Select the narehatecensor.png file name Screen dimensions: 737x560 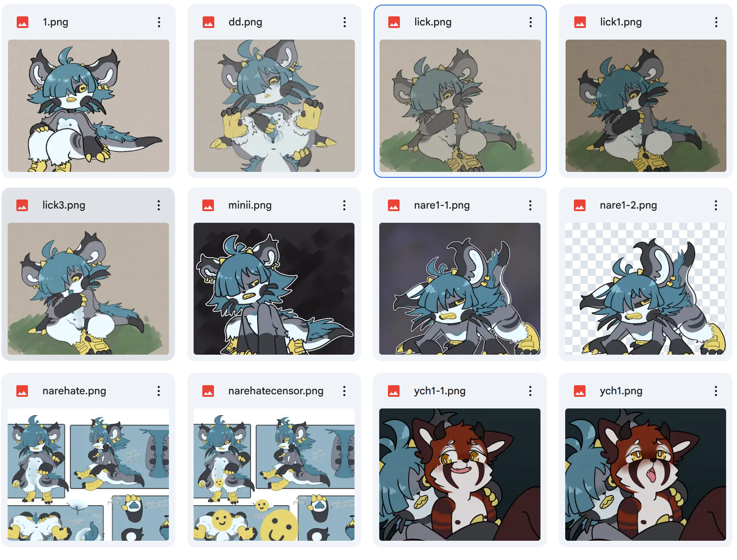pyautogui.click(x=276, y=391)
